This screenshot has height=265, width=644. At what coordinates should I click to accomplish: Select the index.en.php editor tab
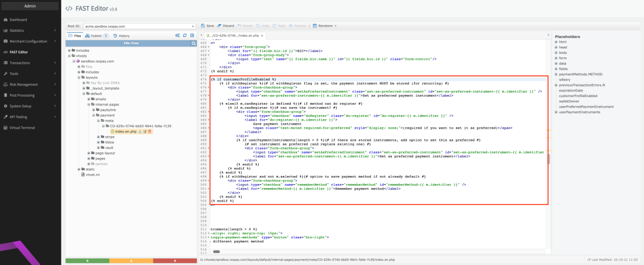click(235, 36)
